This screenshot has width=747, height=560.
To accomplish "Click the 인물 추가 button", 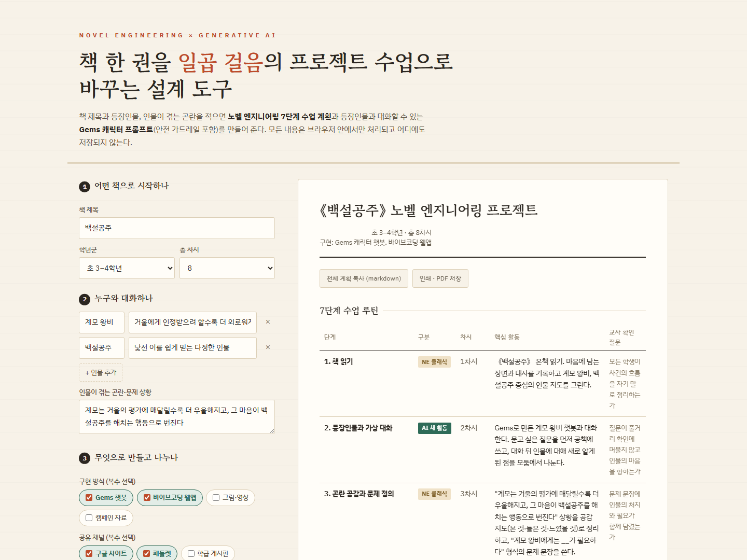I will (101, 373).
